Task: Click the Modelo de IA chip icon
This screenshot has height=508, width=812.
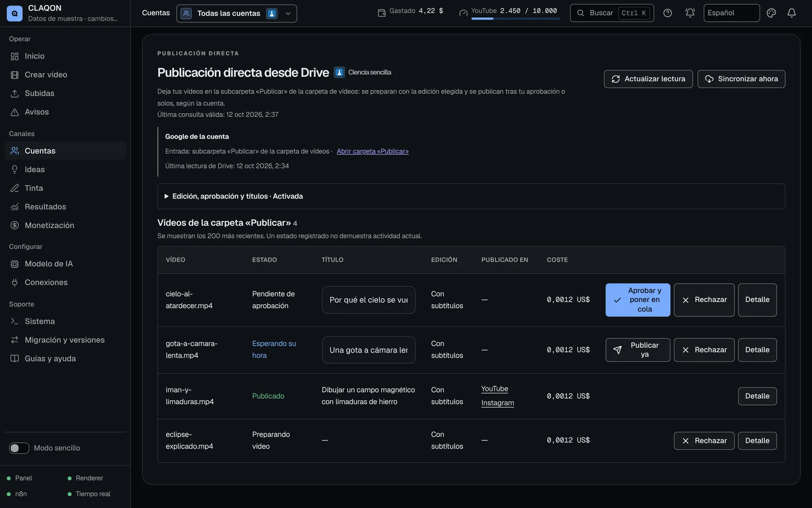Action: tap(15, 264)
